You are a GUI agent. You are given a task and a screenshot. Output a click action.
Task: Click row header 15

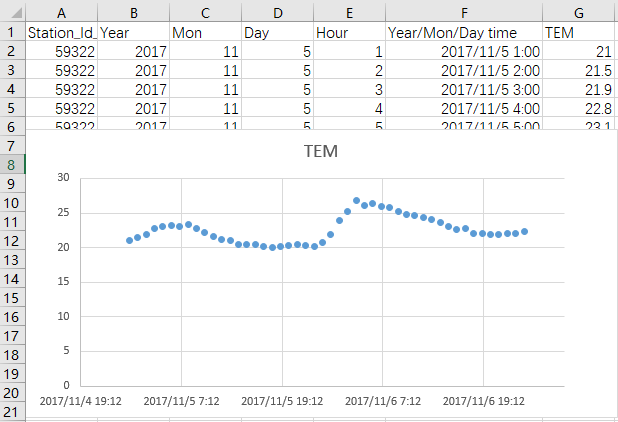coord(11,298)
